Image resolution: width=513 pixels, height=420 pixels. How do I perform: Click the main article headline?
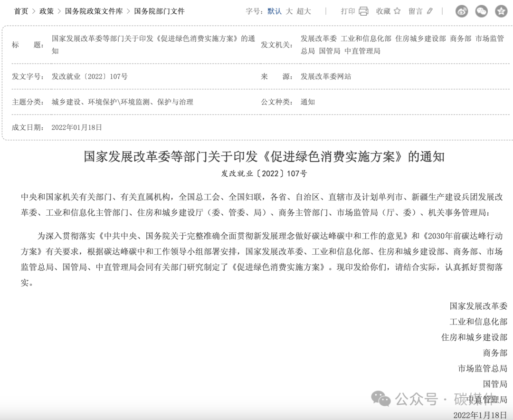tap(264, 157)
